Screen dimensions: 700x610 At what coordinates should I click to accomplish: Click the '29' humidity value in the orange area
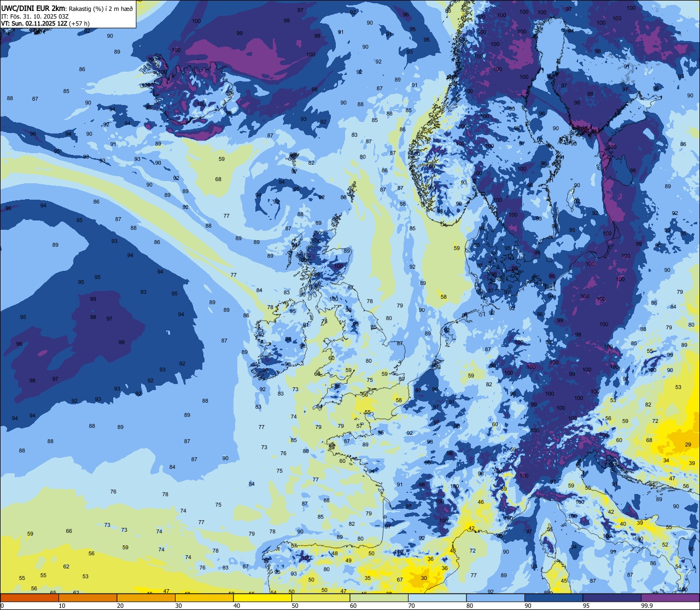coord(688,445)
